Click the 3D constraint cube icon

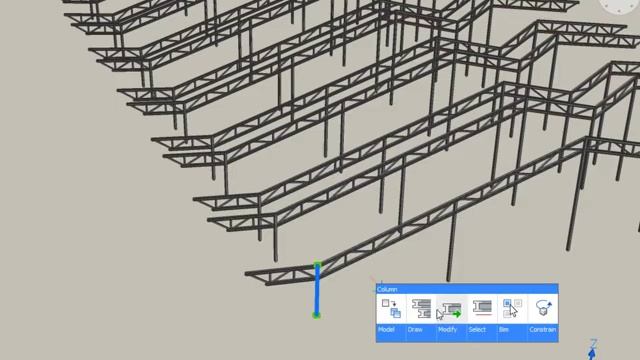(543, 308)
